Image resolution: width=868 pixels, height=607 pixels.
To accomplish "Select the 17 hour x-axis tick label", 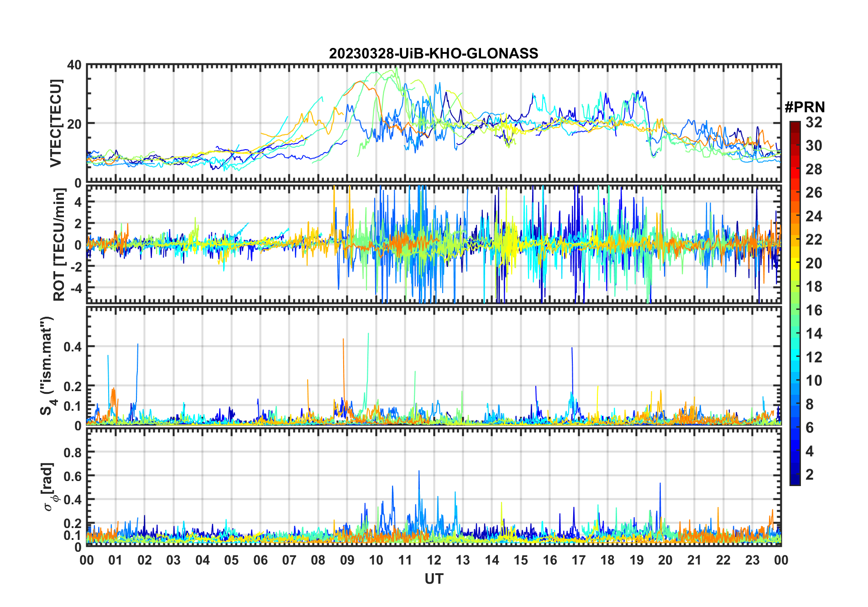I will (x=579, y=560).
